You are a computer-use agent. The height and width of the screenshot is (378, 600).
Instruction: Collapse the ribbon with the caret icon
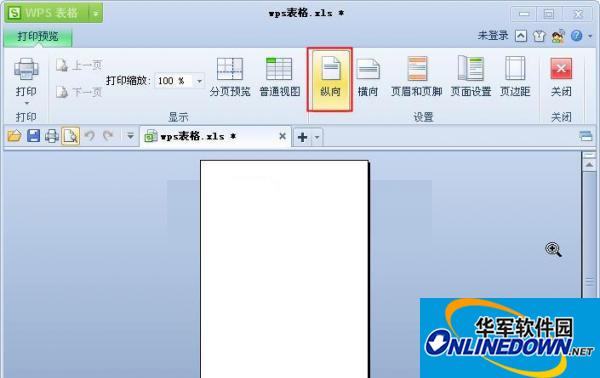coord(521,36)
